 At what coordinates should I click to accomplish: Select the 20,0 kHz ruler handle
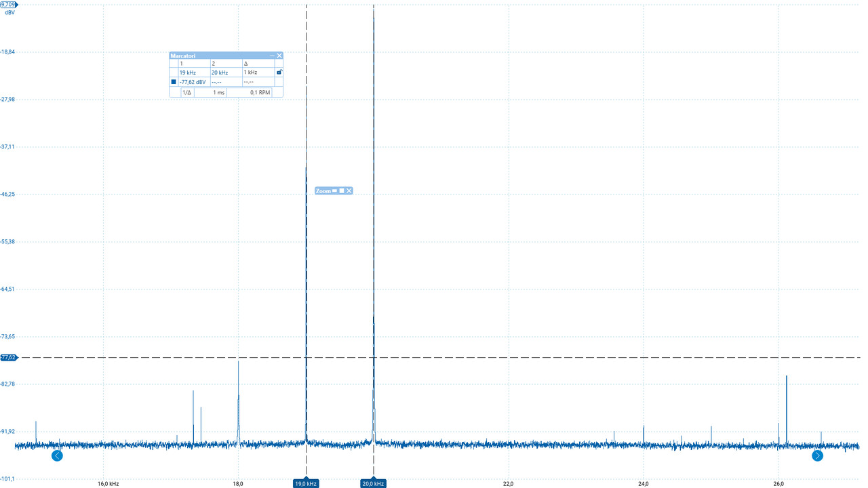tap(374, 483)
